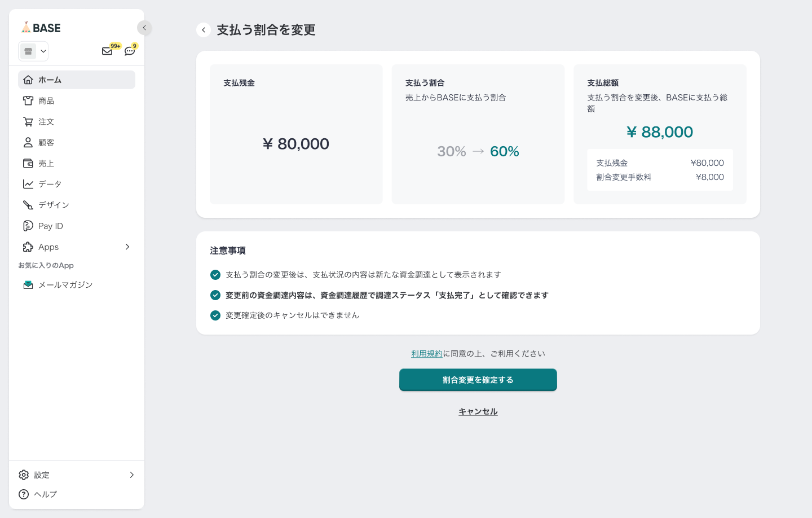Open the メールマガジン app
The width and height of the screenshot is (812, 518).
click(x=65, y=285)
